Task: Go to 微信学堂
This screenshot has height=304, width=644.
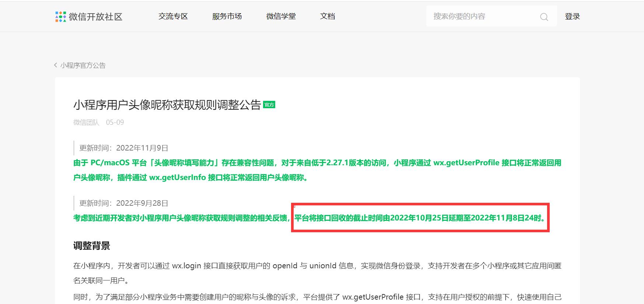Action: [x=281, y=16]
